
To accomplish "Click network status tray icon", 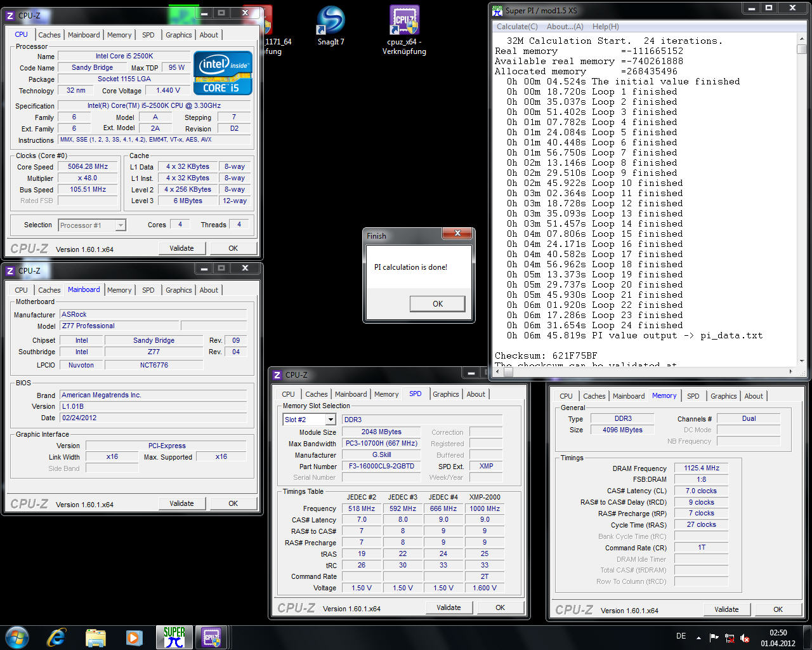I will click(x=730, y=638).
